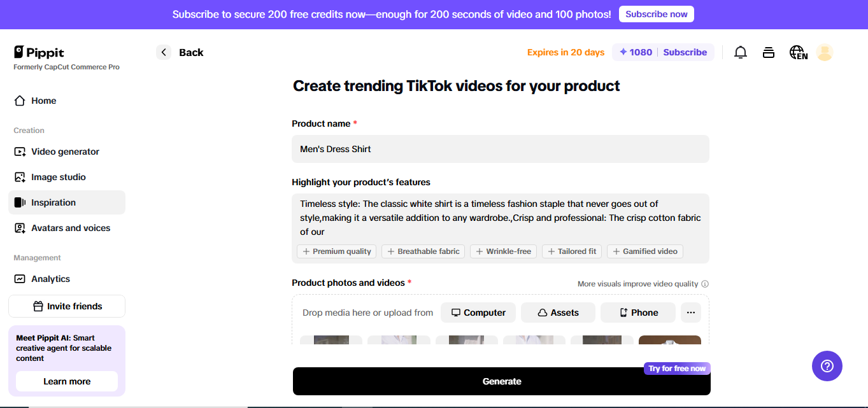
Task: Open more upload options via the ellipsis
Action: pyautogui.click(x=690, y=313)
